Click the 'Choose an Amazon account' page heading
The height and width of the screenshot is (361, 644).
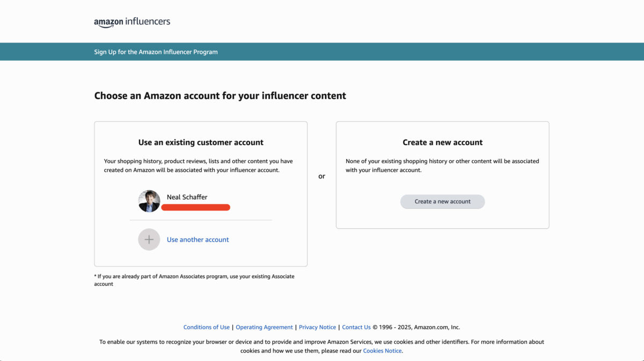tap(220, 96)
